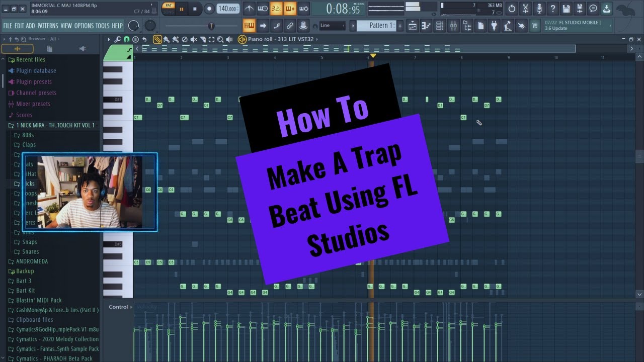Open the ADD menu
Image resolution: width=644 pixels, height=362 pixels.
point(31,26)
